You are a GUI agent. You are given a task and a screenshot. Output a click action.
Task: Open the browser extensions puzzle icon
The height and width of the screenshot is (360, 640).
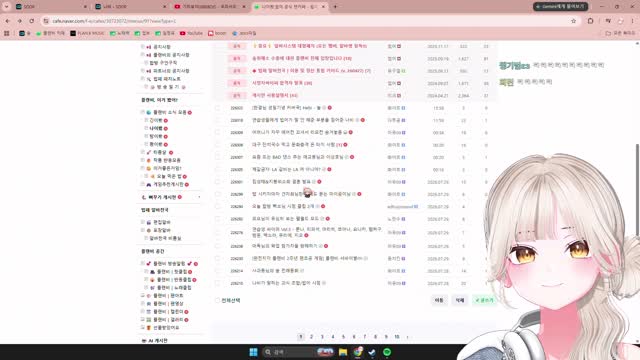click(x=590, y=21)
